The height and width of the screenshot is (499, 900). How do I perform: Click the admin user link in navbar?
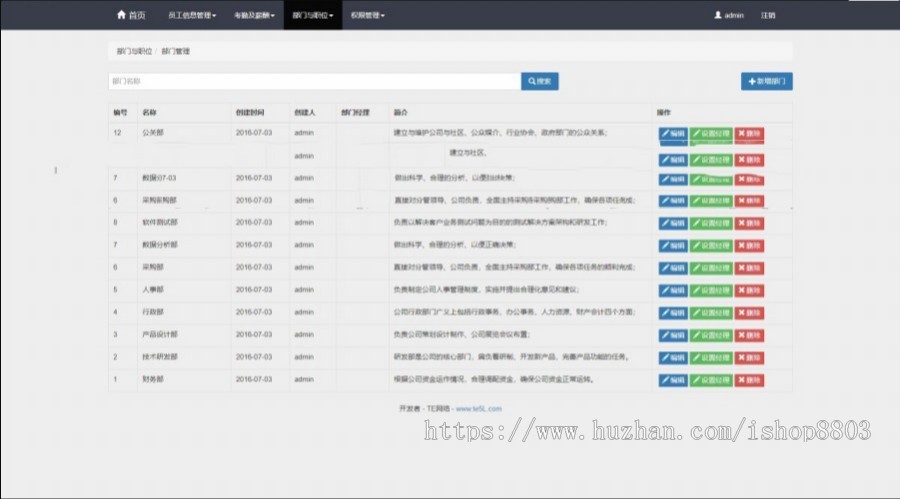click(x=729, y=16)
